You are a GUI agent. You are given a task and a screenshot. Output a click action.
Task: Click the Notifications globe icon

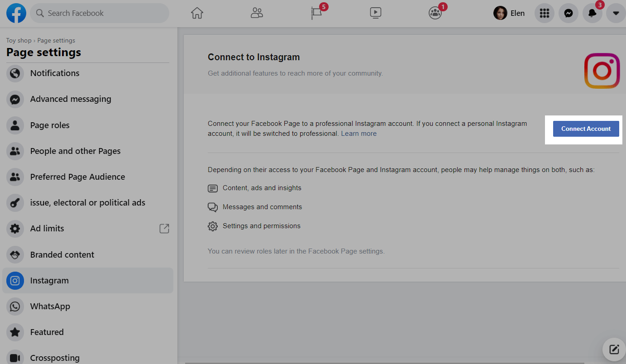pyautogui.click(x=15, y=73)
